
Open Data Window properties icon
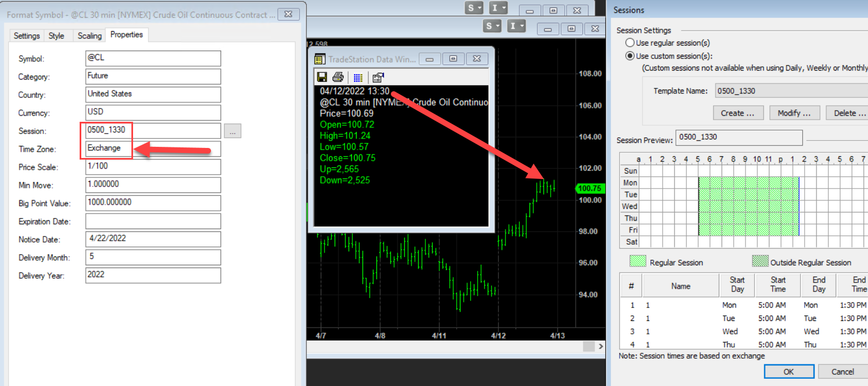(378, 77)
